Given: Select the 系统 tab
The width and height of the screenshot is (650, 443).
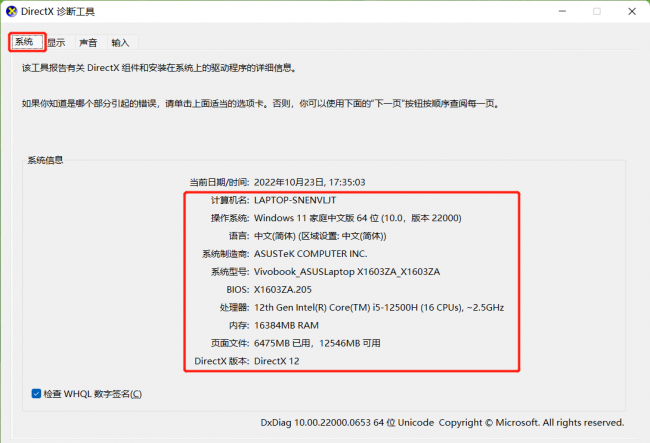Looking at the screenshot, I should [x=27, y=42].
